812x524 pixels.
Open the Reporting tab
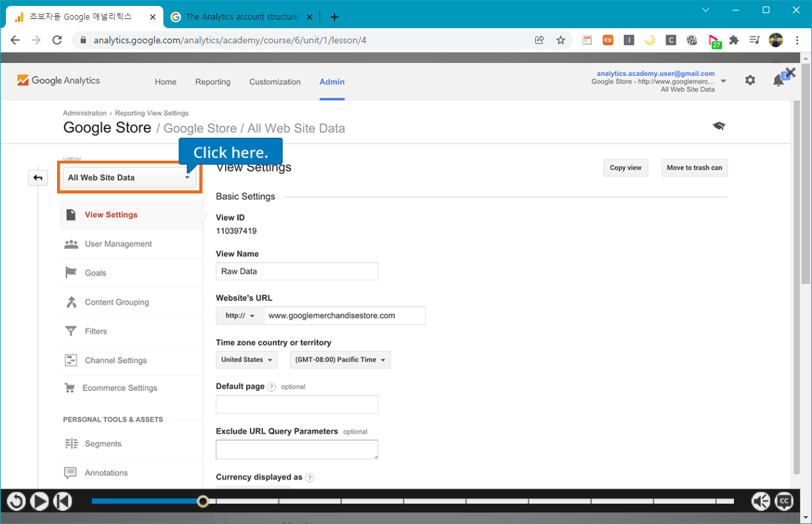click(213, 82)
